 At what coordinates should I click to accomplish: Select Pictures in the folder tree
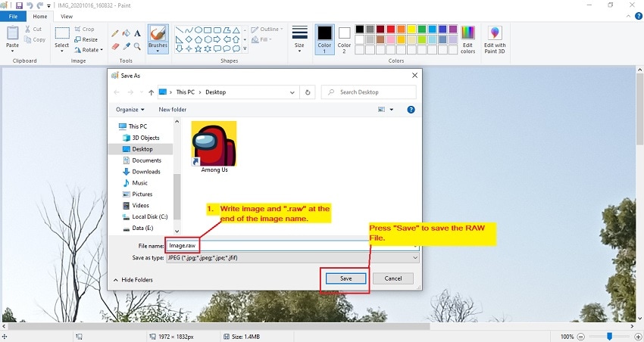tap(138, 194)
